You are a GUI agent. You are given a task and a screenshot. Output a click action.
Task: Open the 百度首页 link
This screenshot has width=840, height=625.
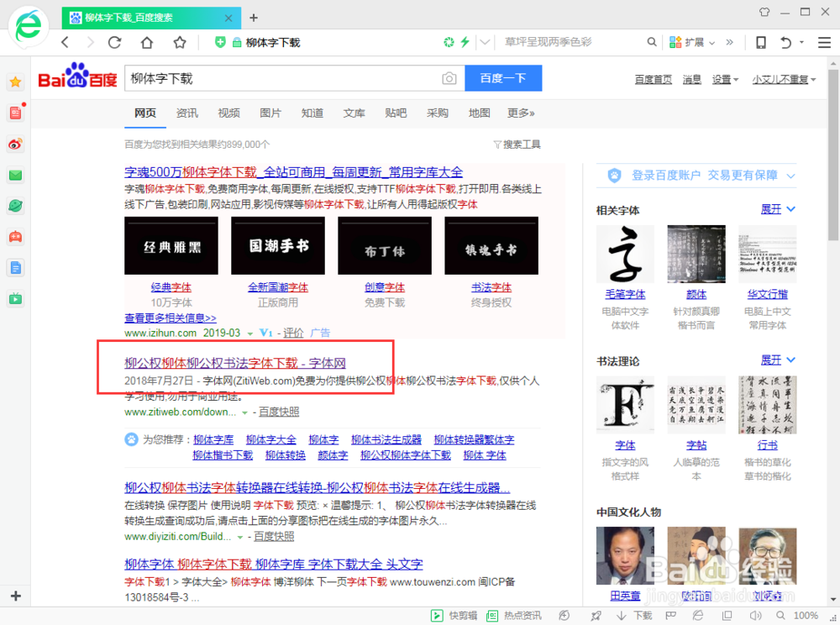point(653,79)
